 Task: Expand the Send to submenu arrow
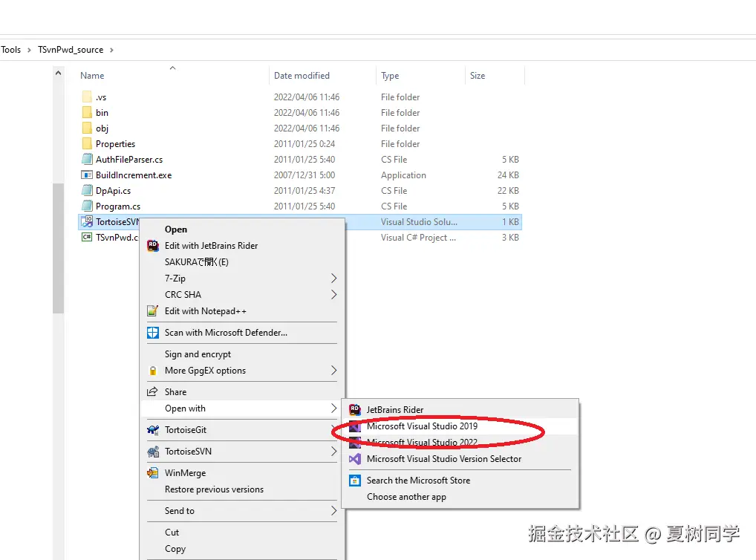[x=333, y=511]
